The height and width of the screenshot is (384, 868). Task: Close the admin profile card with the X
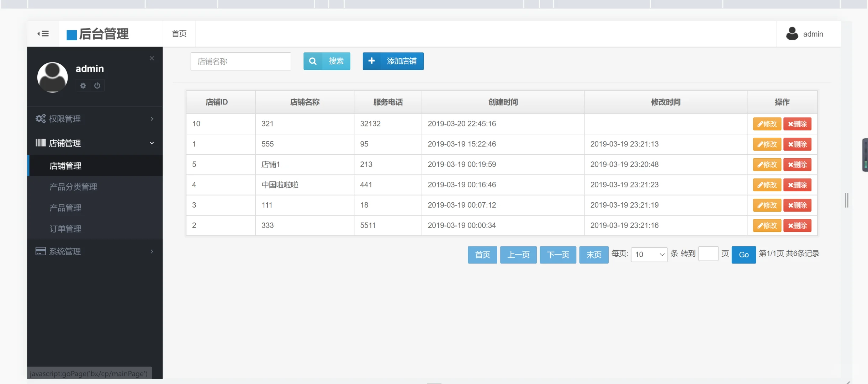[152, 58]
